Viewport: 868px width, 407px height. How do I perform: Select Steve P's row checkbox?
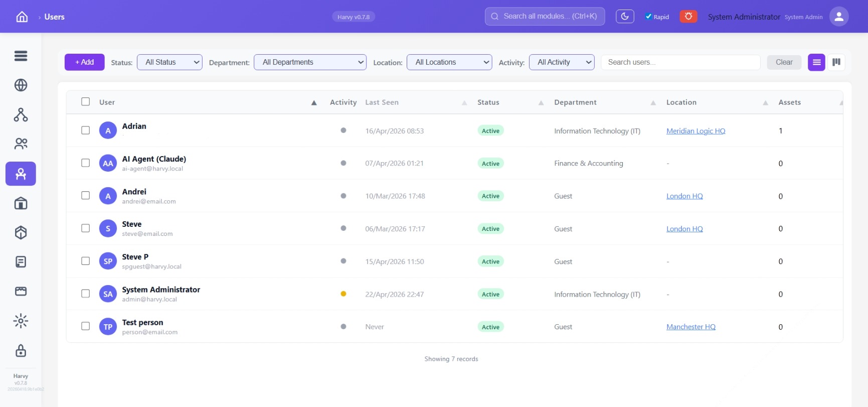pos(86,261)
